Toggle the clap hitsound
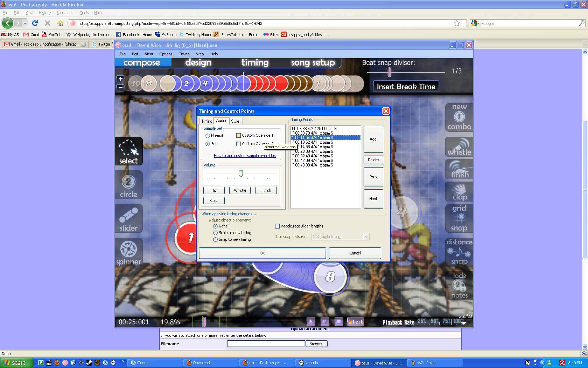The width and height of the screenshot is (588, 368). tap(459, 192)
